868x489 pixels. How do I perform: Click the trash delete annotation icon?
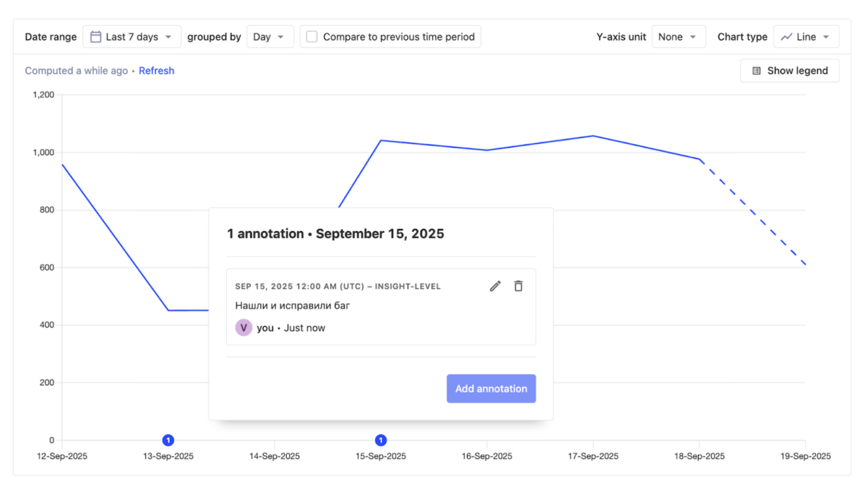[519, 286]
